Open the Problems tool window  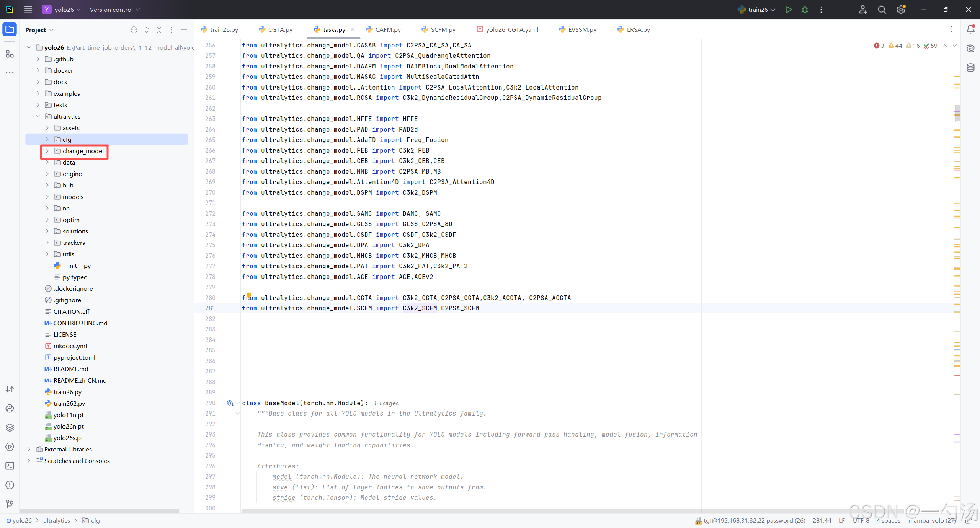10,485
